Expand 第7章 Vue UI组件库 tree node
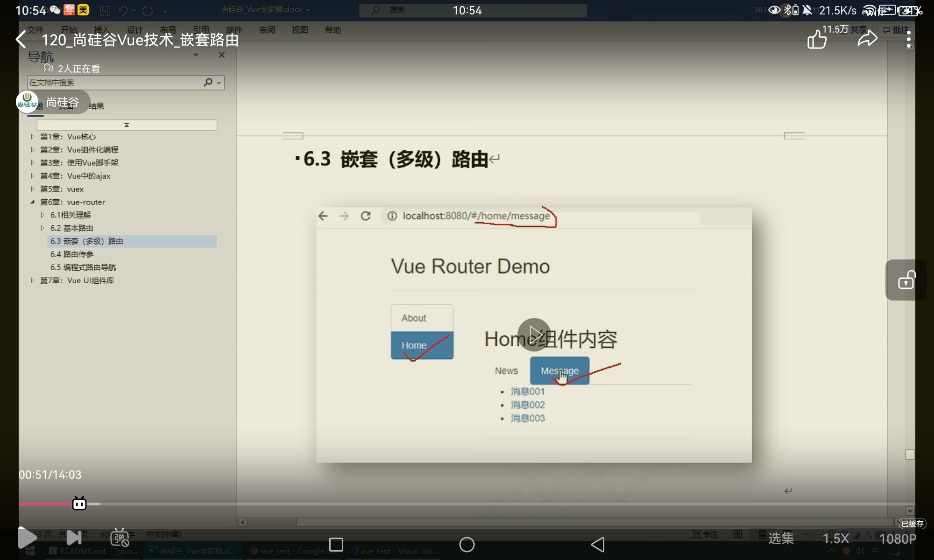The image size is (934, 560). [x=32, y=280]
